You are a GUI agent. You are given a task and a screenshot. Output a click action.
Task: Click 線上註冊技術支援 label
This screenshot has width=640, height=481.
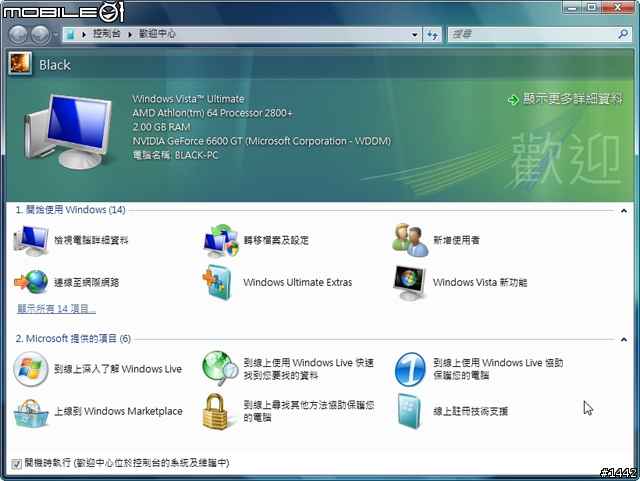click(471, 412)
